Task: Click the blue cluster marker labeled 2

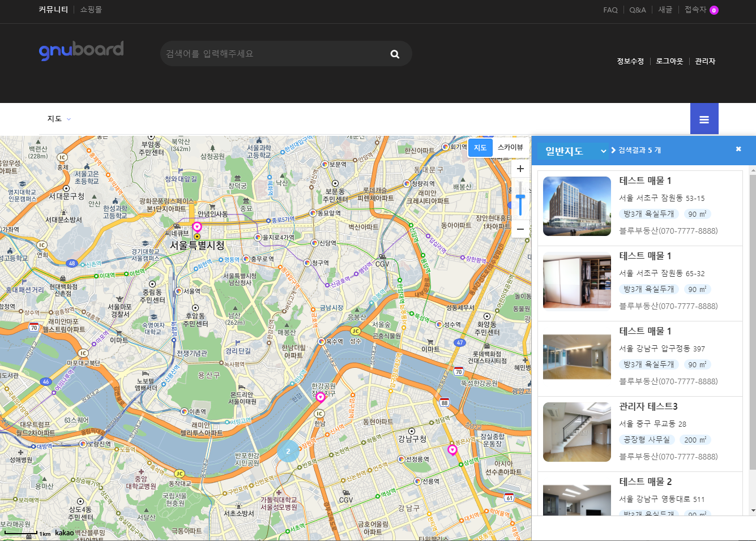Action: 288,451
